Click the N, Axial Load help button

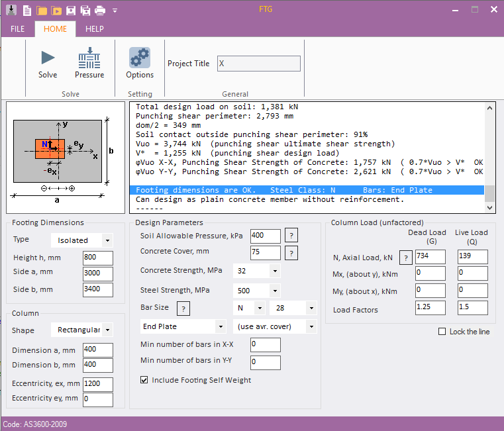pyautogui.click(x=405, y=258)
